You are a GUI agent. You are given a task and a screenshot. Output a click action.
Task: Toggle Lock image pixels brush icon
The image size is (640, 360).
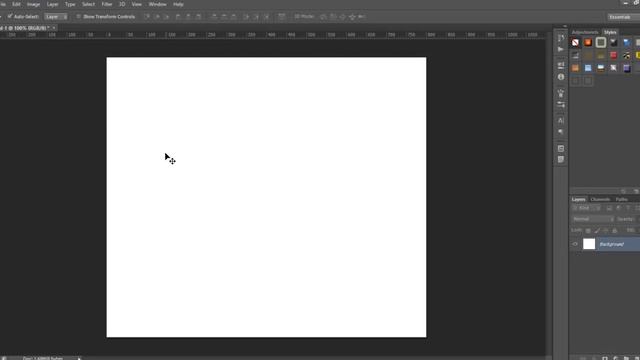point(597,231)
